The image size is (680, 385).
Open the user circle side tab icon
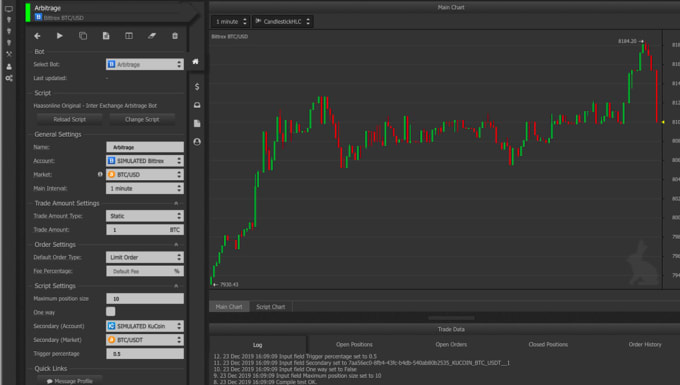pyautogui.click(x=197, y=142)
